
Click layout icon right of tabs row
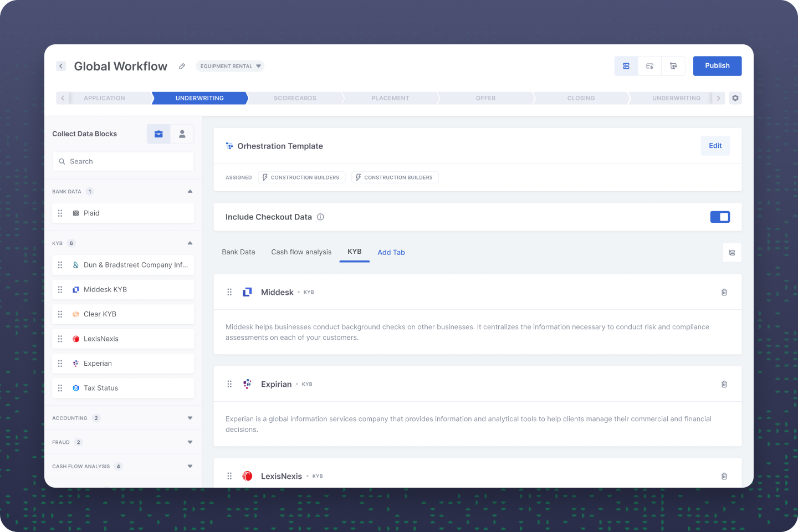[732, 253]
